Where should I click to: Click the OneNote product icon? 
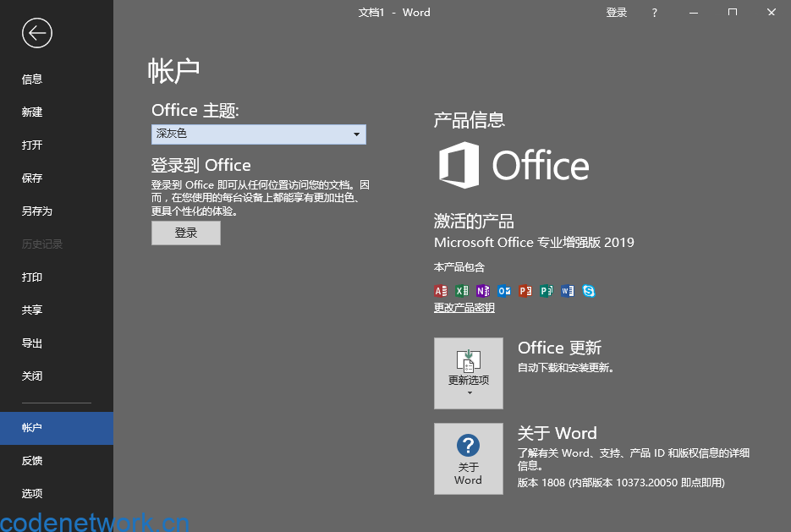[x=483, y=291]
